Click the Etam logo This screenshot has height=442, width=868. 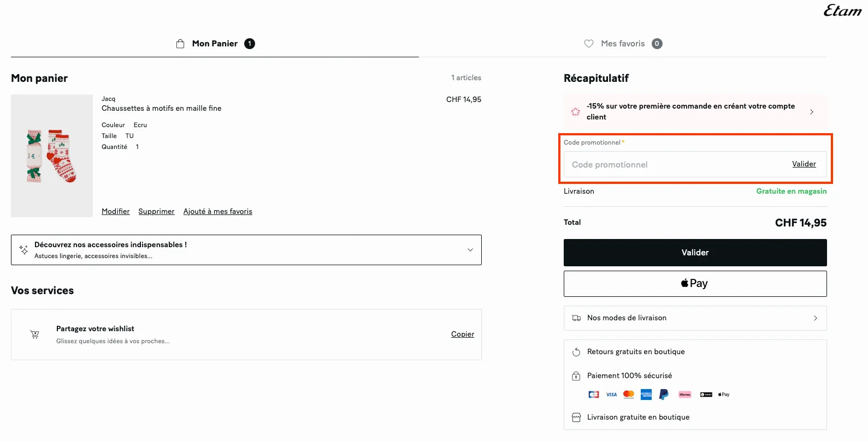tap(842, 10)
